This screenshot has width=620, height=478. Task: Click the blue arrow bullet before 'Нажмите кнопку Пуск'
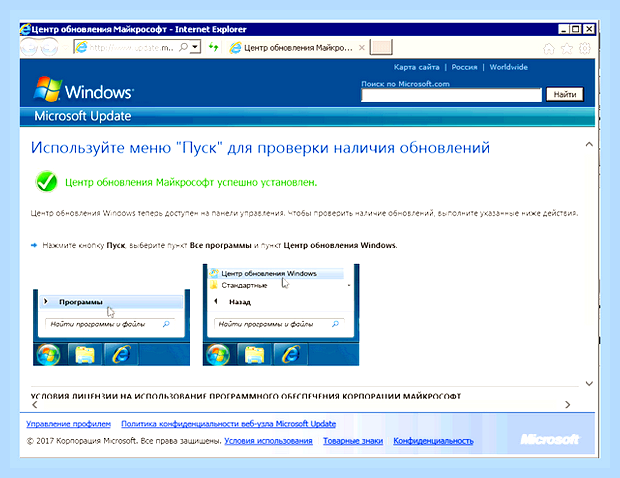point(34,246)
